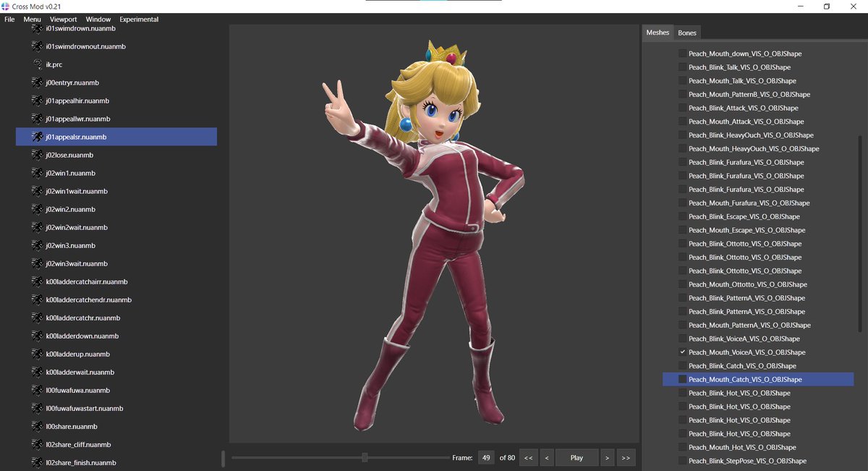The width and height of the screenshot is (868, 471).
Task: Check the Peach_Blink_StepPose_VIS_O_OBJShape box
Action: click(682, 461)
